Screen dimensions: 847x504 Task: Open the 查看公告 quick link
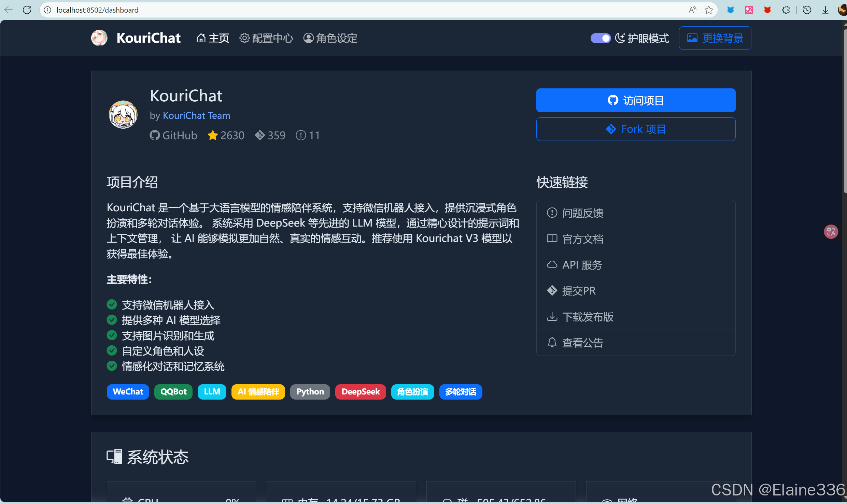pos(636,343)
